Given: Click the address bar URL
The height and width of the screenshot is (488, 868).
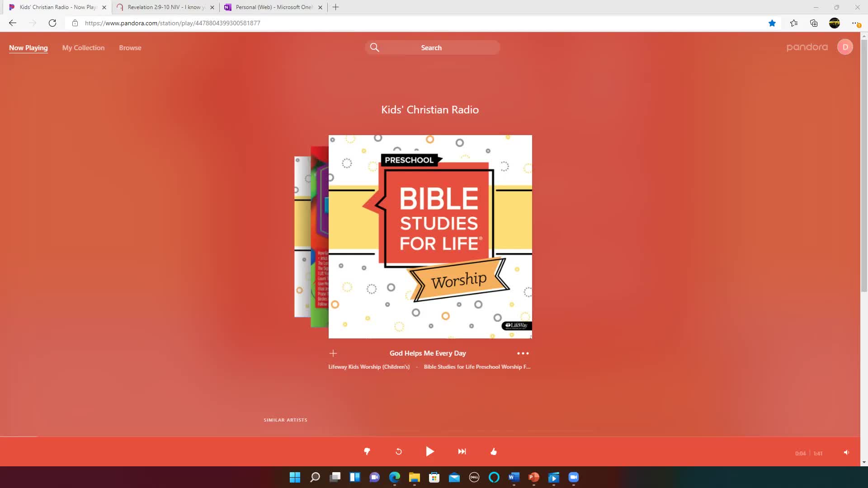Looking at the screenshot, I should (172, 23).
